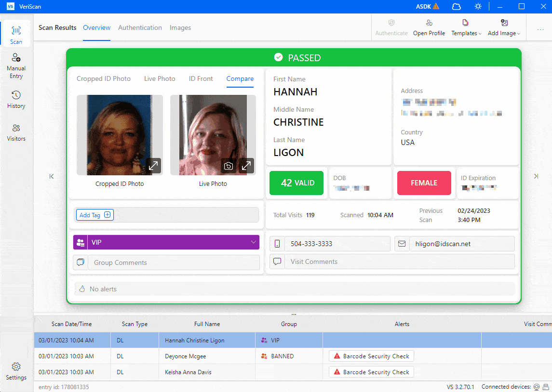Retake the live photo with camera icon
The image size is (552, 392).
point(229,166)
